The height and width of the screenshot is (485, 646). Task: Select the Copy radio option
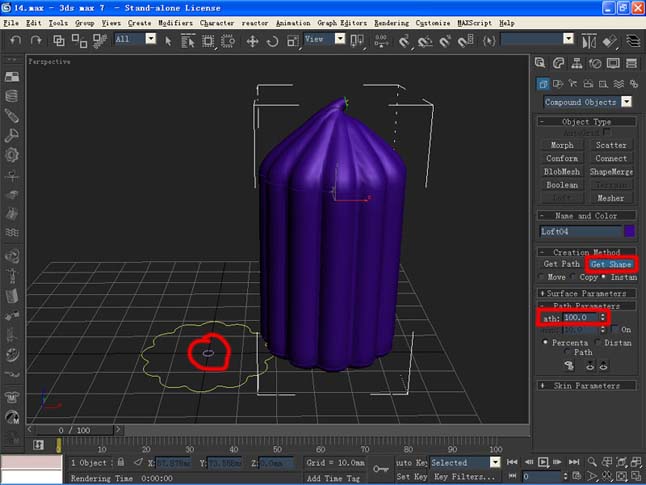pos(574,276)
